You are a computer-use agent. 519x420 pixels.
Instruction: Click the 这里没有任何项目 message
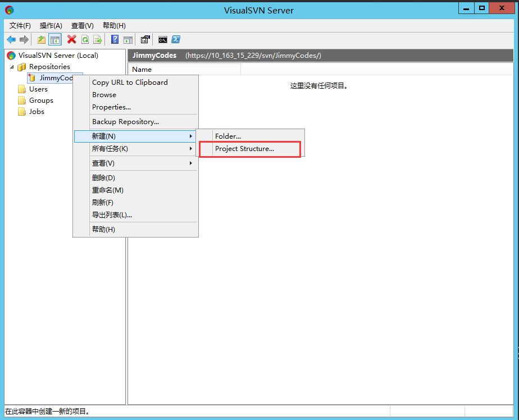319,86
